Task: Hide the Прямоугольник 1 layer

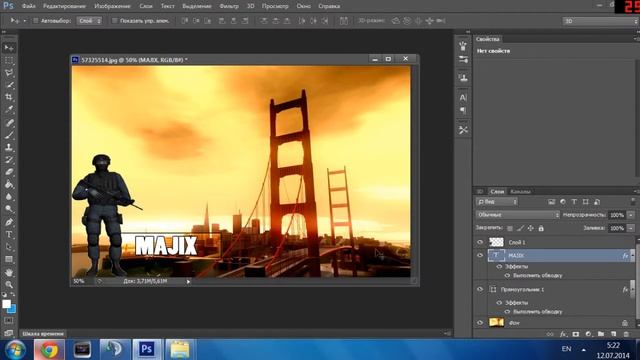Action: [480, 289]
